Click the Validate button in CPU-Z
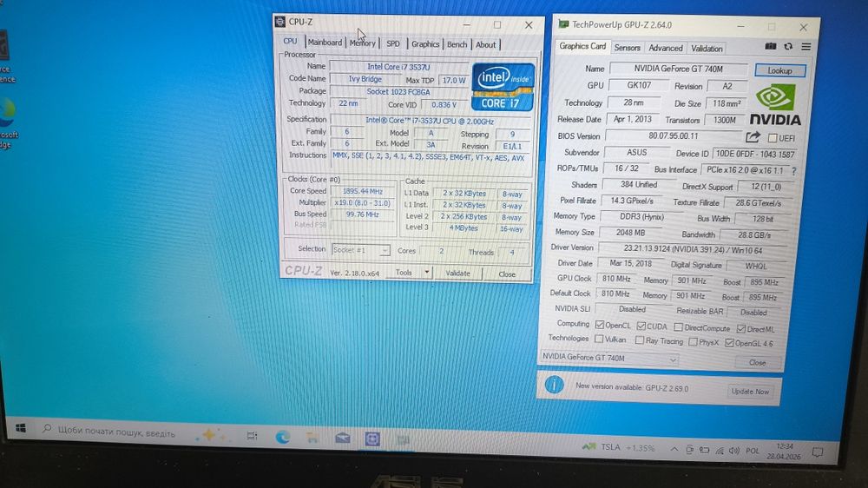The width and height of the screenshot is (868, 488). click(457, 273)
